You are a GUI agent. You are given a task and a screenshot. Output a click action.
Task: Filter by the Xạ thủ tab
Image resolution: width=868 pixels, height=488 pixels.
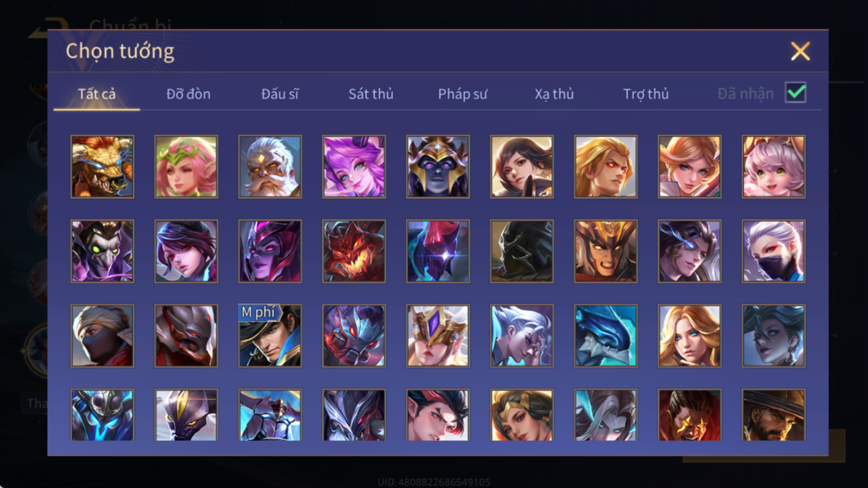click(554, 94)
